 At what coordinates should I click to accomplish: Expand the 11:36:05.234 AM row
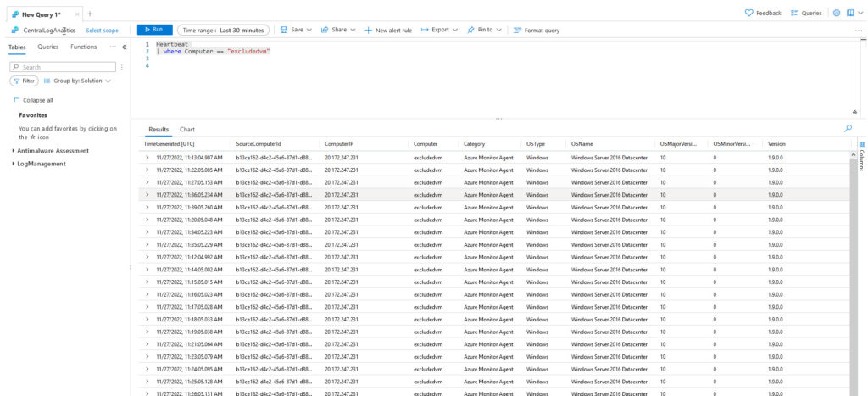tap(147, 195)
